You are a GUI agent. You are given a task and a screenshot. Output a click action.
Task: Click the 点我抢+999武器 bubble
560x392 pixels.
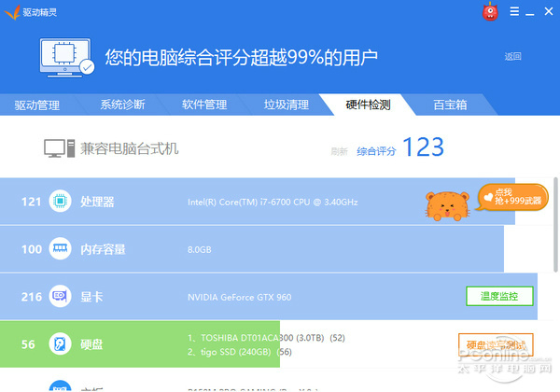click(x=512, y=197)
